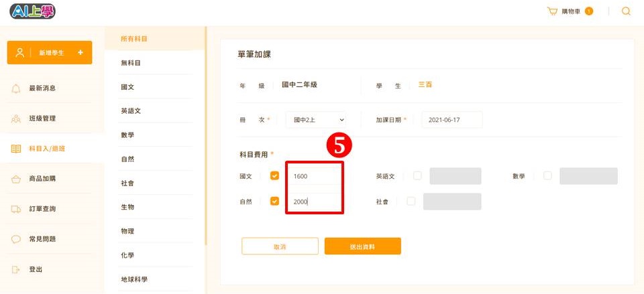The image size is (644, 294).
Task: Click the AI上學 logo
Action: point(32,11)
